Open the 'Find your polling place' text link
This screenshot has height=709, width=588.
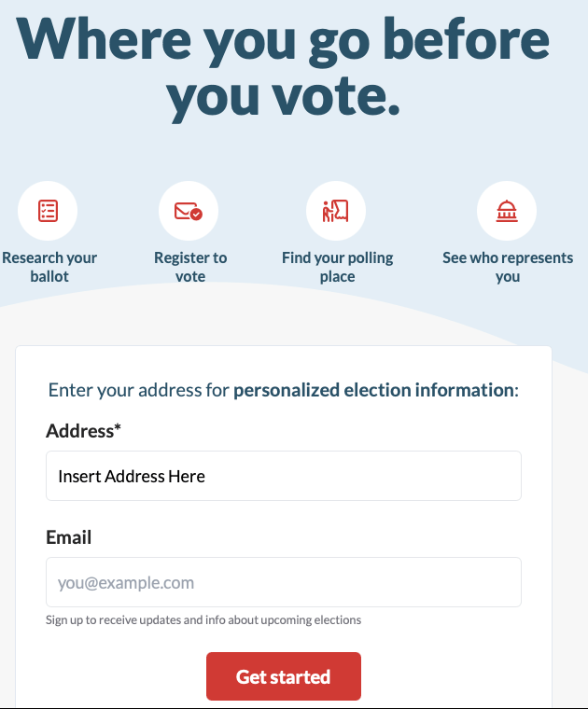pyautogui.click(x=337, y=267)
